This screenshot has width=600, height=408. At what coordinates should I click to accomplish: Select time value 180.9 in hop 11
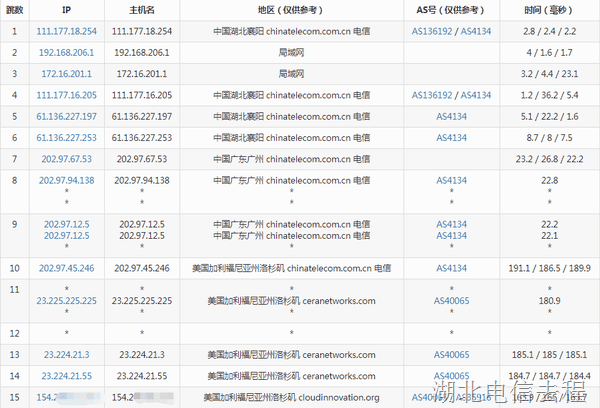pos(549,301)
